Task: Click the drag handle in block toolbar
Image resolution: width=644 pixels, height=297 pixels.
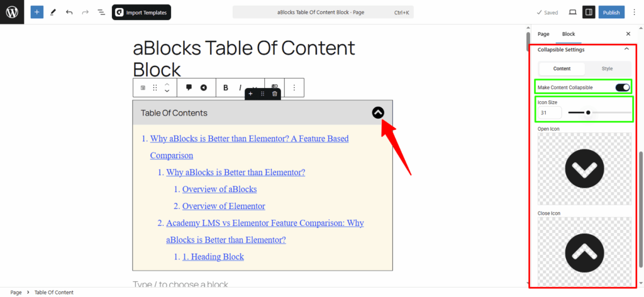Action: (x=155, y=88)
